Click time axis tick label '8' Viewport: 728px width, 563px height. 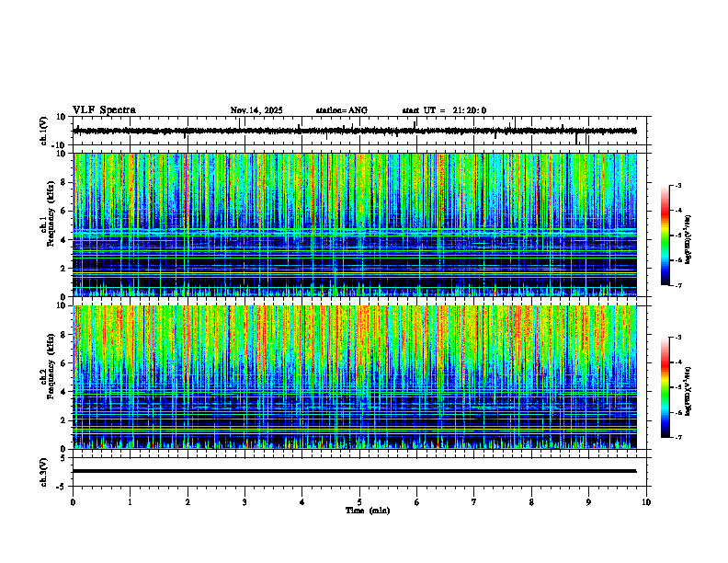(531, 502)
